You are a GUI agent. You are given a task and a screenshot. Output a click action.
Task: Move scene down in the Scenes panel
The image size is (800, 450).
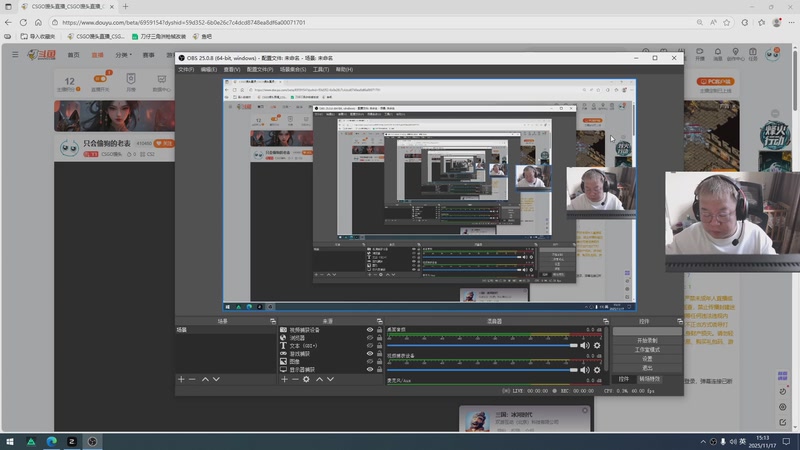click(216, 379)
